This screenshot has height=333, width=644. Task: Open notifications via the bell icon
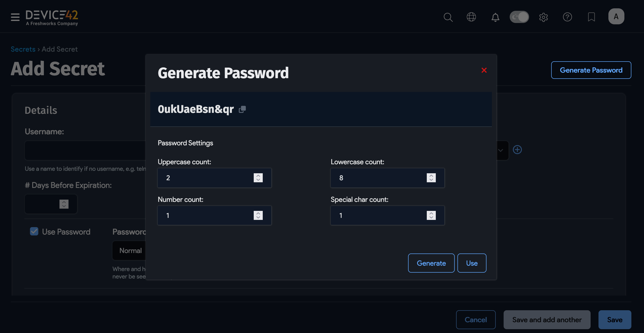pos(495,17)
